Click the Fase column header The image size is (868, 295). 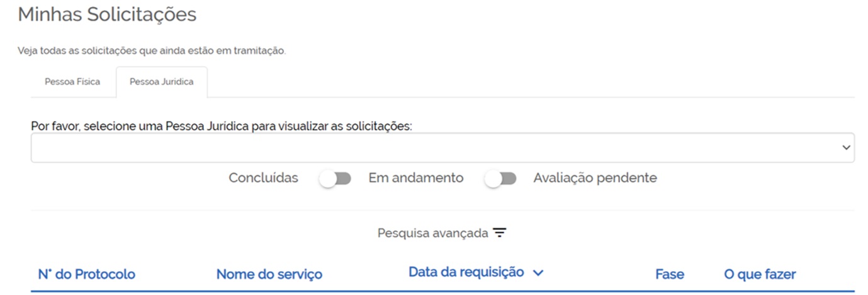670,274
